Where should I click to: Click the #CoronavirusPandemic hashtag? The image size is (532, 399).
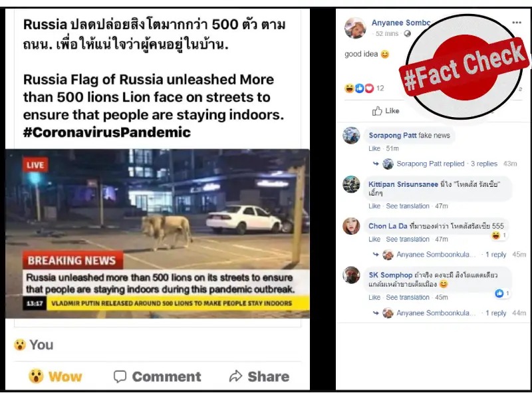107,132
